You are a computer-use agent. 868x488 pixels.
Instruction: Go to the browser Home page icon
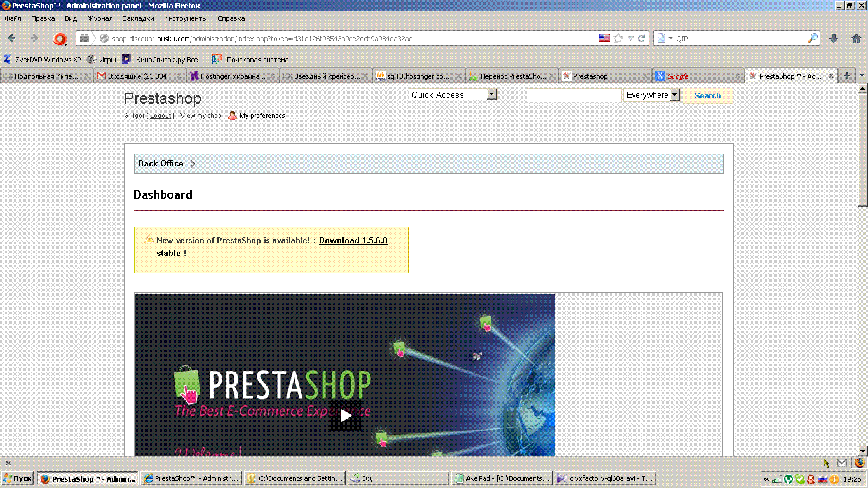[856, 38]
